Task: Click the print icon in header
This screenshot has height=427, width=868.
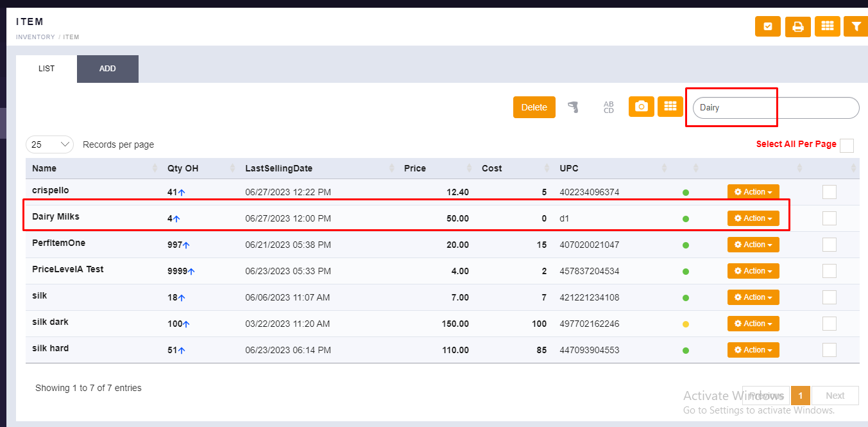Action: pyautogui.click(x=797, y=26)
